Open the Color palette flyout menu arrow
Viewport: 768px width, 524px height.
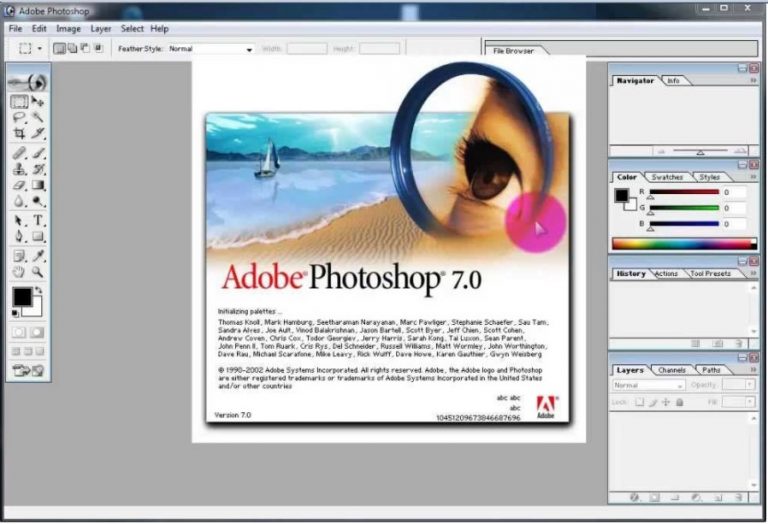pos(753,177)
